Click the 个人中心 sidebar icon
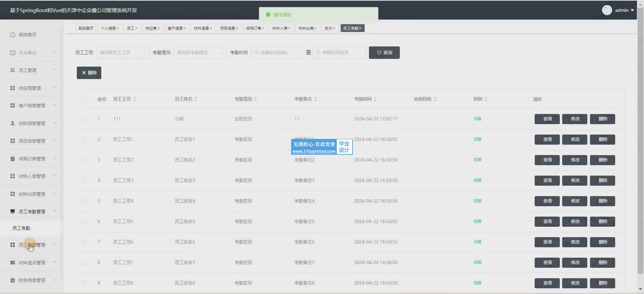The image size is (644, 294). click(12, 53)
